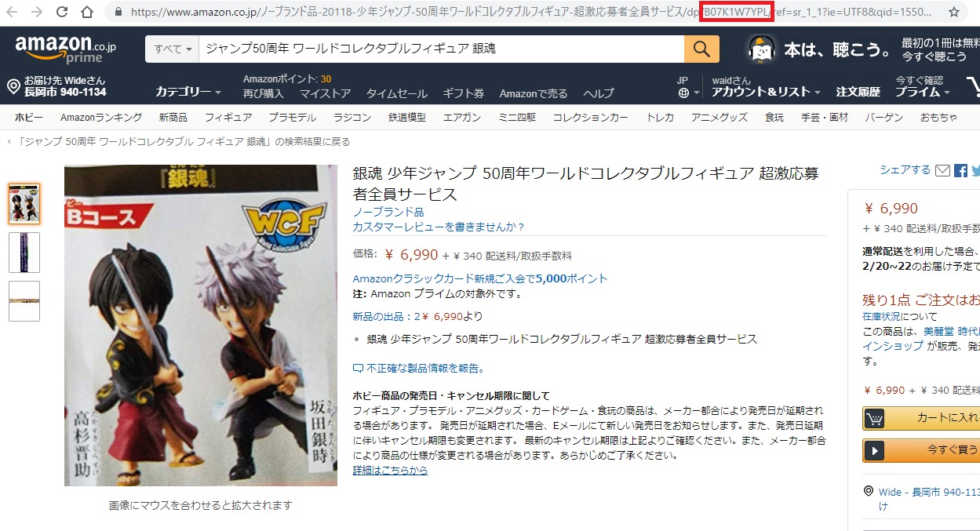Select second product image thumbnail

point(24,253)
